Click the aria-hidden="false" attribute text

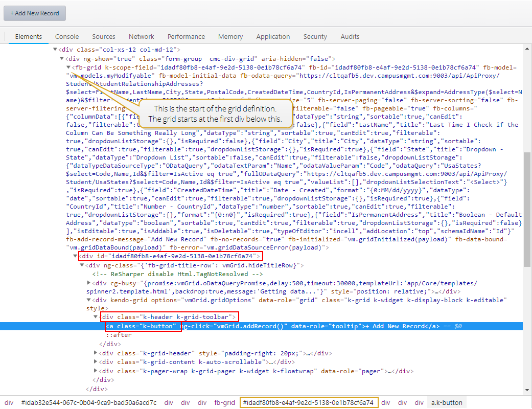click(x=296, y=59)
